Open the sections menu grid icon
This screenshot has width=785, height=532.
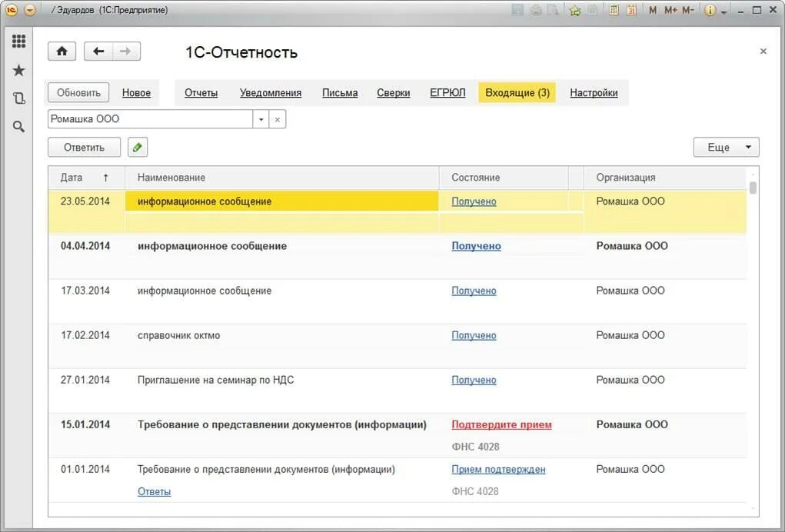click(18, 41)
